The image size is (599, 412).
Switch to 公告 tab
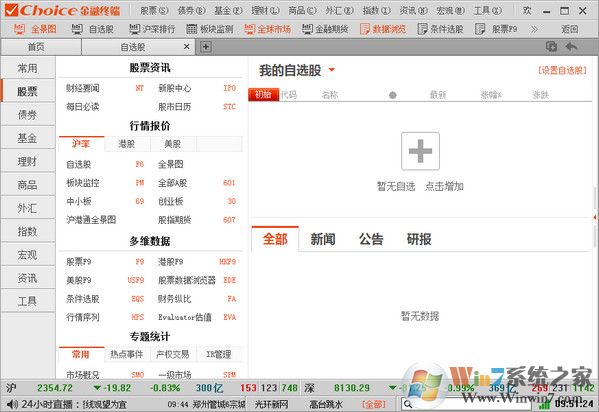click(371, 239)
